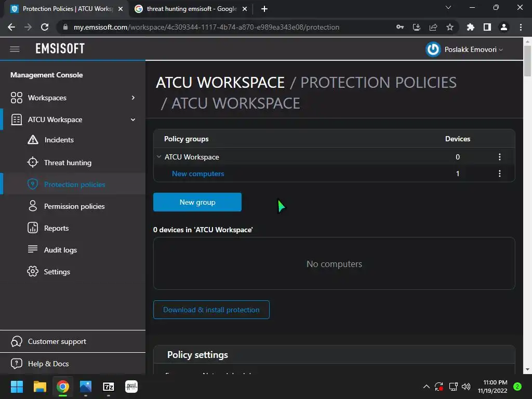Click the ATCU WORKSPACE breadcrumb title
Image resolution: width=532 pixels, height=399 pixels.
point(220,83)
